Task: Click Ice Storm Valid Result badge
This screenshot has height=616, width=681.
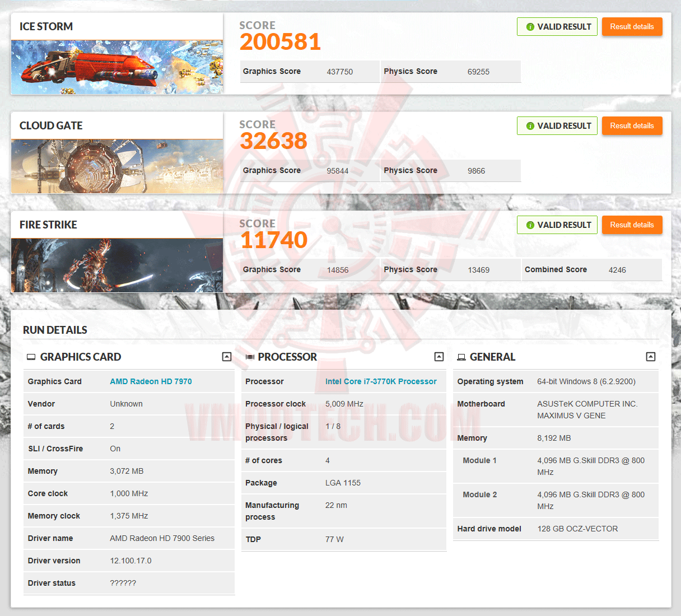Action: click(557, 26)
